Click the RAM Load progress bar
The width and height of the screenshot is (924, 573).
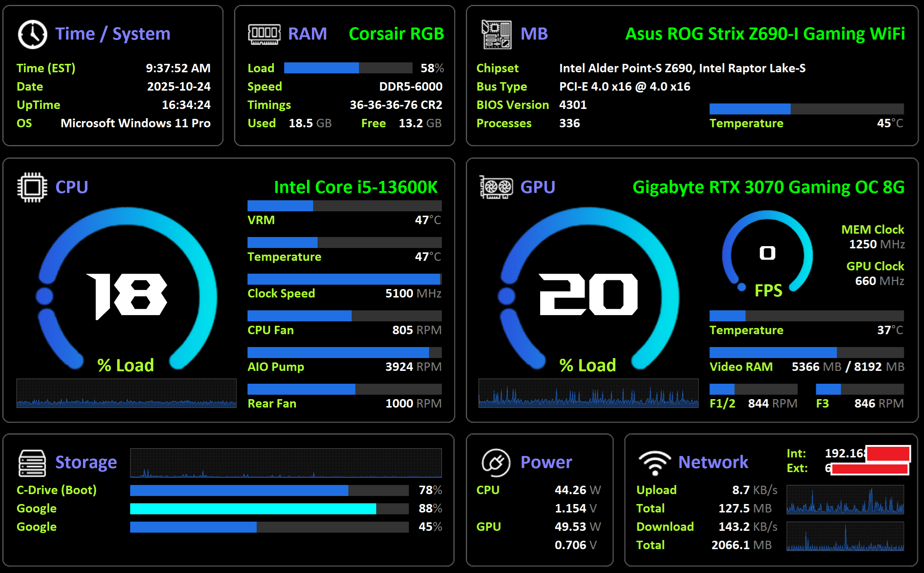tap(348, 68)
